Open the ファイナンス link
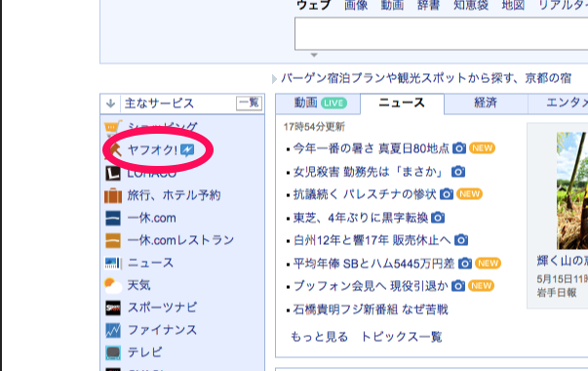The height and width of the screenshot is (371, 588). [x=162, y=330]
